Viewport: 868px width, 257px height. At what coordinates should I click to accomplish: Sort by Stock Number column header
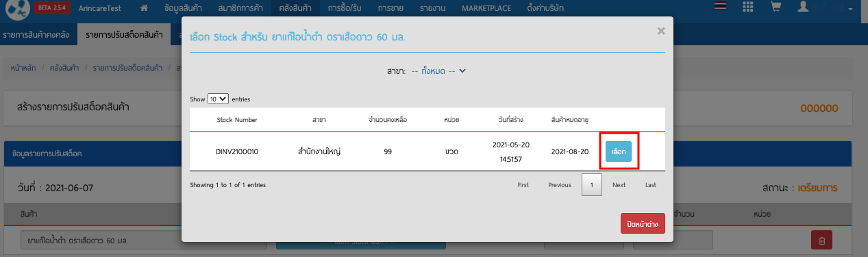pyautogui.click(x=237, y=119)
